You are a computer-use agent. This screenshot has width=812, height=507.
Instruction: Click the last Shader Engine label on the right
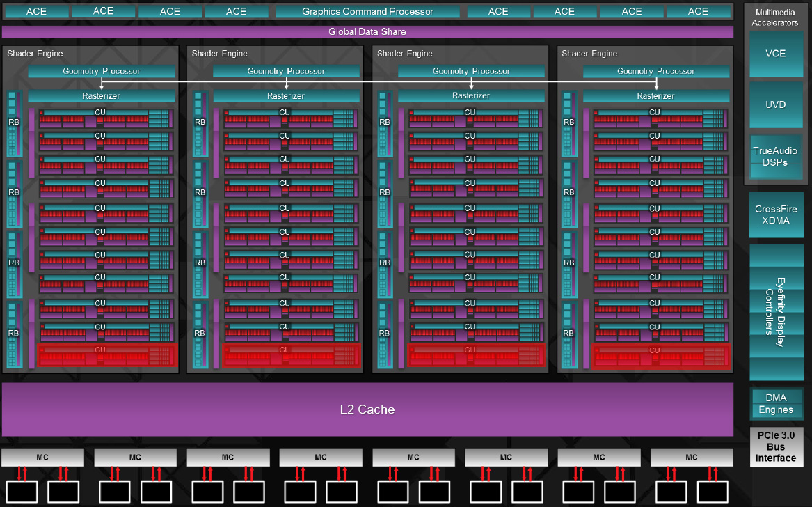pyautogui.click(x=589, y=54)
